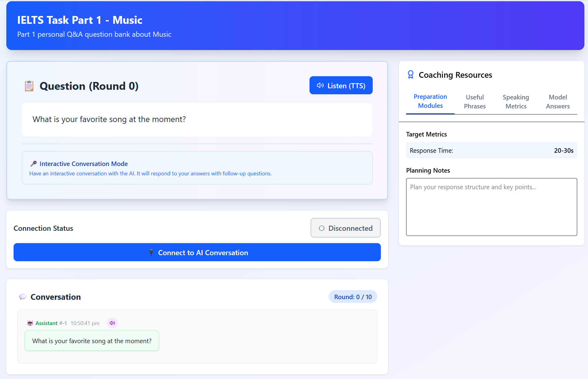Click the microphone icon in Interactive Conversation Mode
588x379 pixels.
click(33, 164)
